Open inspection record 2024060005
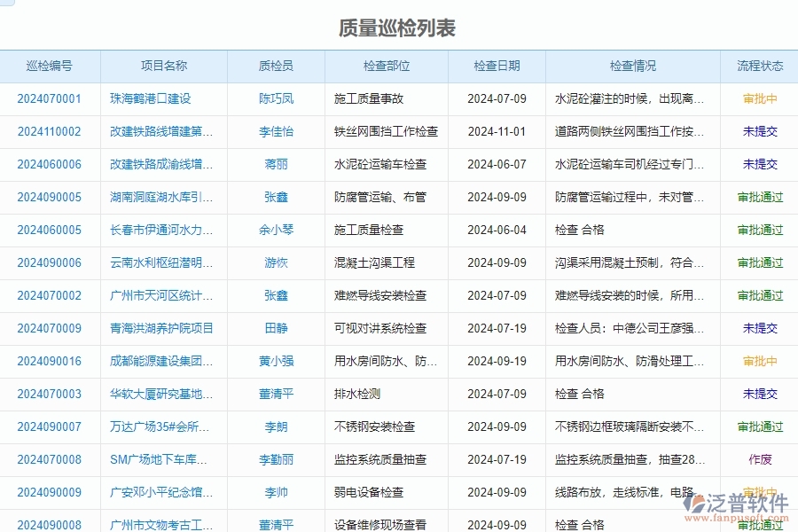The height and width of the screenshot is (532, 798). tap(46, 230)
